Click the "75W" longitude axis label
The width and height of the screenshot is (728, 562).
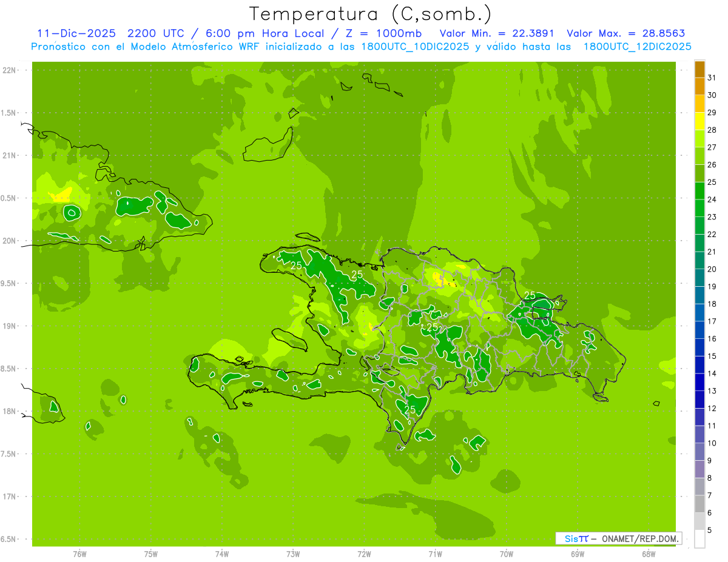(x=151, y=554)
